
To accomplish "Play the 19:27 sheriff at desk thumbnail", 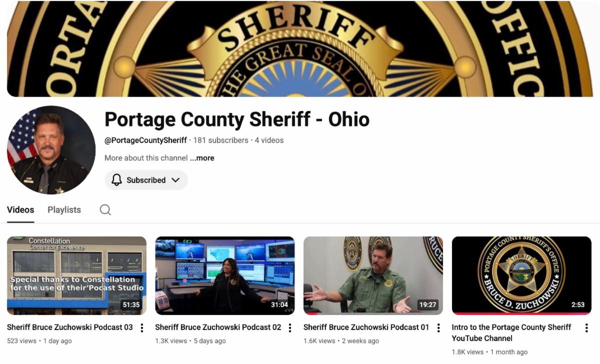I will [373, 275].
